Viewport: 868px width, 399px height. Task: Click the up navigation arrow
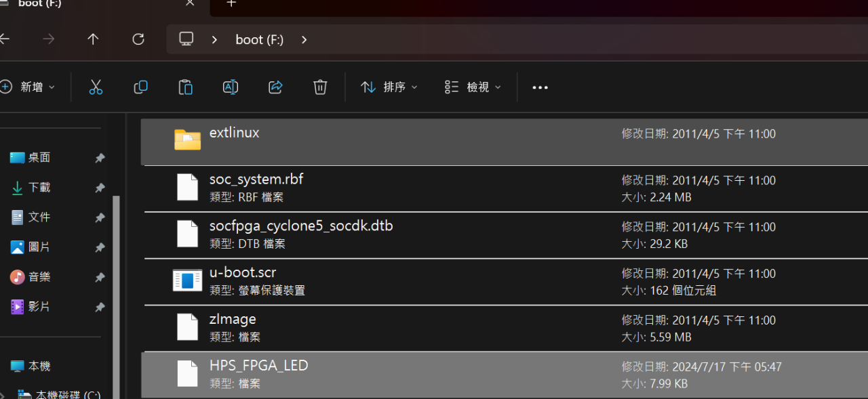(x=93, y=39)
